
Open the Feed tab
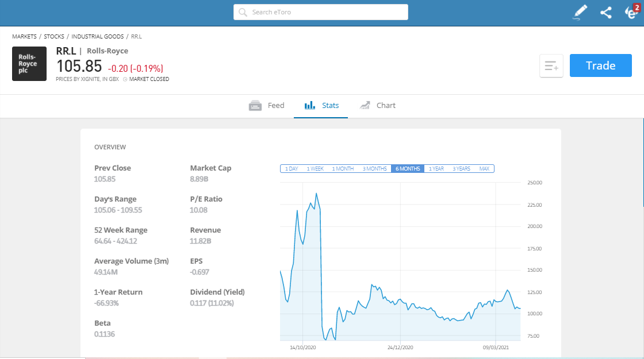click(x=267, y=106)
